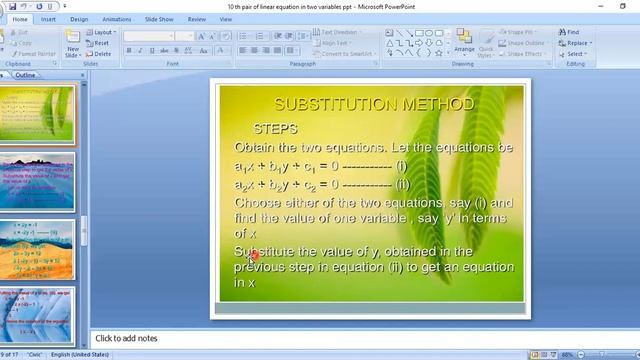The image size is (640, 360).
Task: Open the Text Direction dropdown
Action: [338, 32]
